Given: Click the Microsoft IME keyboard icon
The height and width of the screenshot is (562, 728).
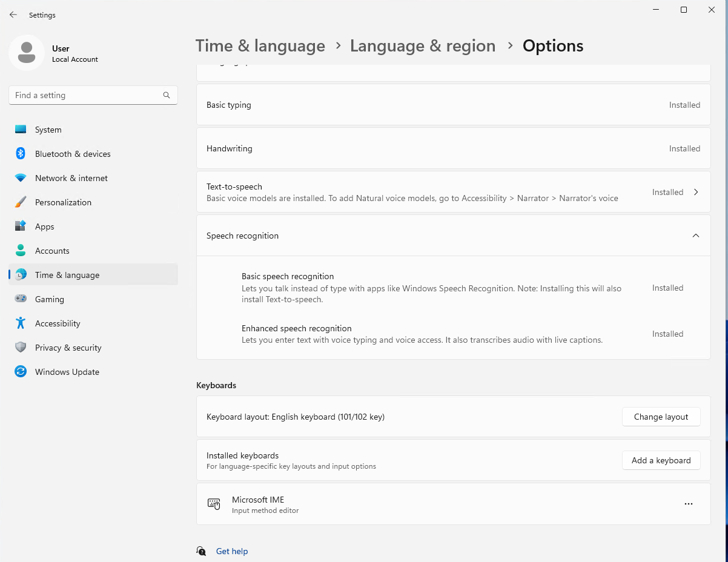Looking at the screenshot, I should [214, 503].
